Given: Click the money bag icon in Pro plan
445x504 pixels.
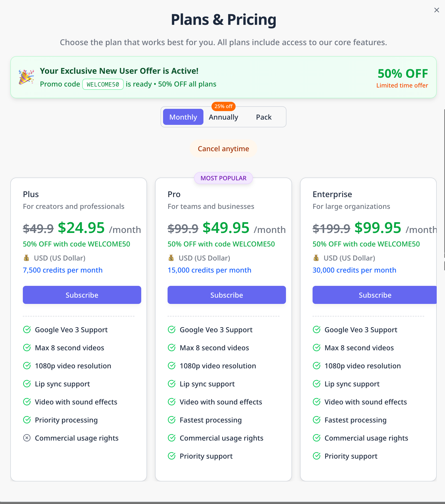Looking at the screenshot, I should (x=171, y=258).
